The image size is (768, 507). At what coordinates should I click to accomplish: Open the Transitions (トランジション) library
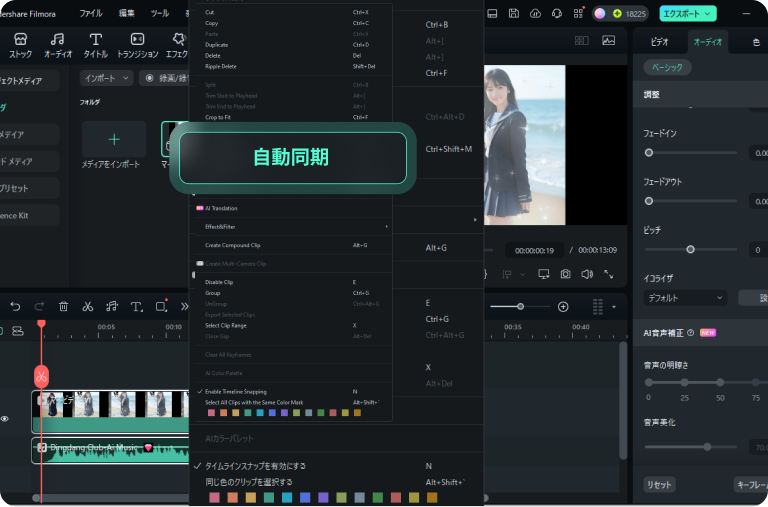[138, 46]
